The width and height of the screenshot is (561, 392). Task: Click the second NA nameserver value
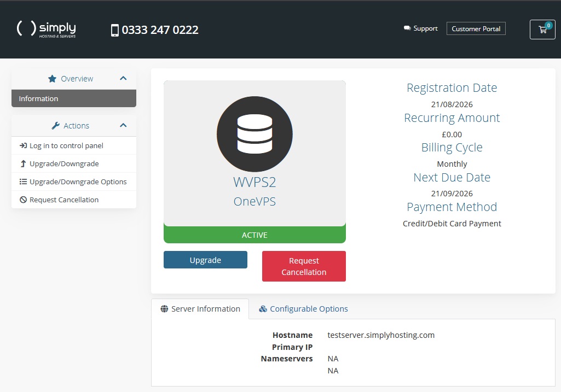click(333, 371)
